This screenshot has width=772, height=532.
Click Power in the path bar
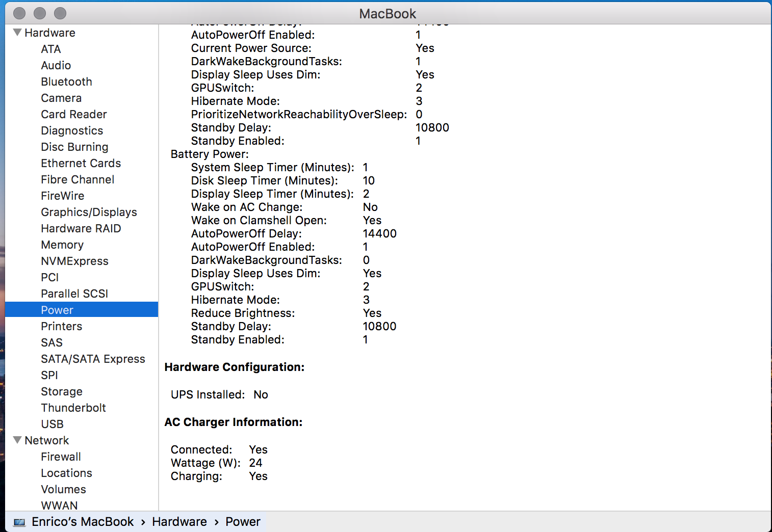pos(243,522)
